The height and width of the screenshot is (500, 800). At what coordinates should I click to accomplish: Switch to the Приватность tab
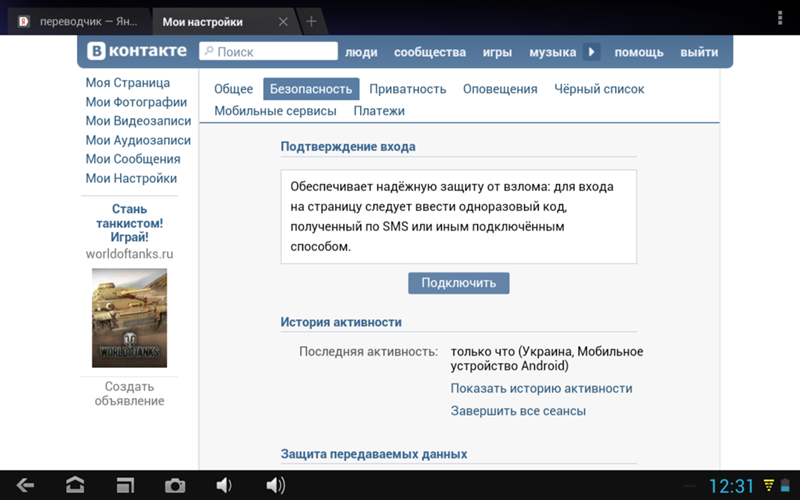tap(407, 89)
